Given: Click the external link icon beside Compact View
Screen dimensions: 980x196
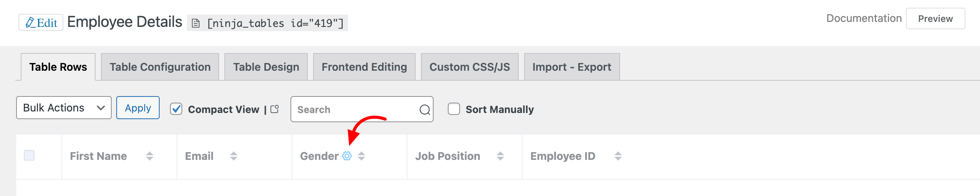Looking at the screenshot, I should click(275, 109).
